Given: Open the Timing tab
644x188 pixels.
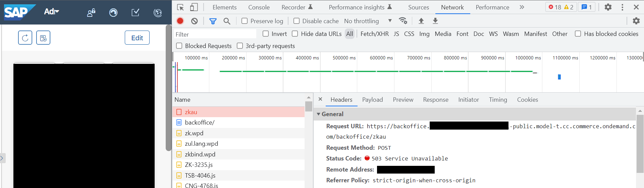Looking at the screenshot, I should click(x=498, y=100).
